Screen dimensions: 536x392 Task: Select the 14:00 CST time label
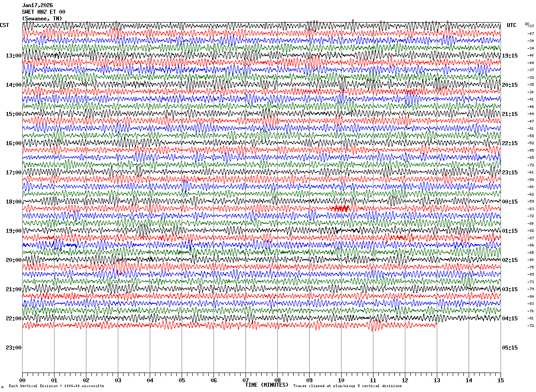pyautogui.click(x=13, y=85)
